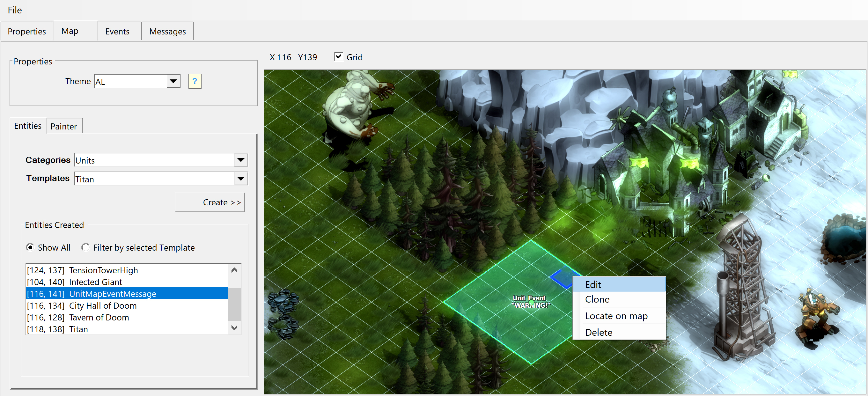This screenshot has height=396, width=868.
Task: Open the Theme help question mark button
Action: pos(195,81)
